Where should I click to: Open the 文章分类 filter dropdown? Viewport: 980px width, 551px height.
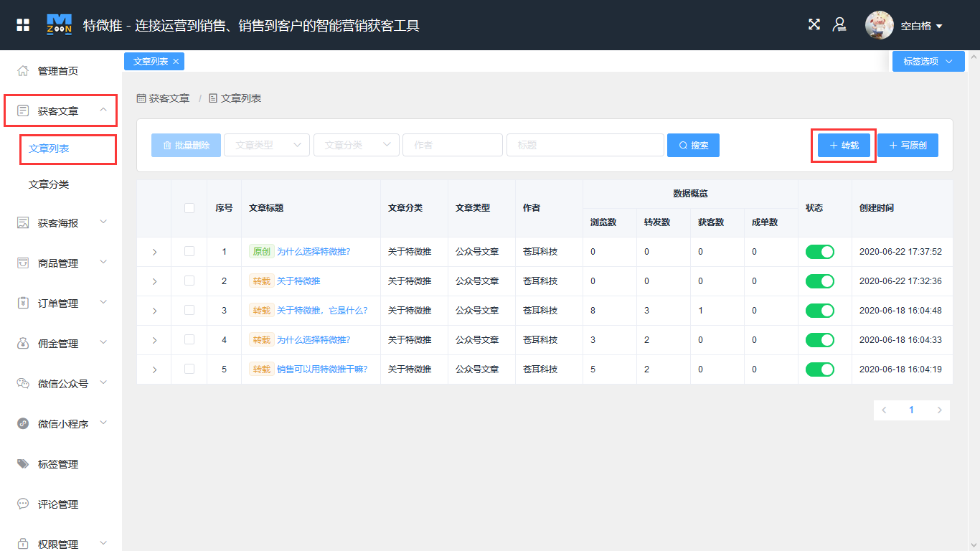point(357,145)
